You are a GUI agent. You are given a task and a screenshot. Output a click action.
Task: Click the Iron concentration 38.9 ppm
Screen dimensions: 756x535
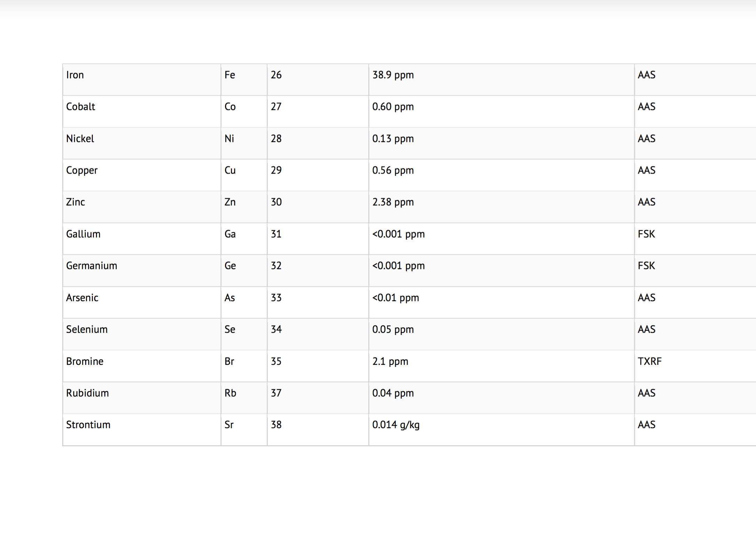click(x=393, y=75)
